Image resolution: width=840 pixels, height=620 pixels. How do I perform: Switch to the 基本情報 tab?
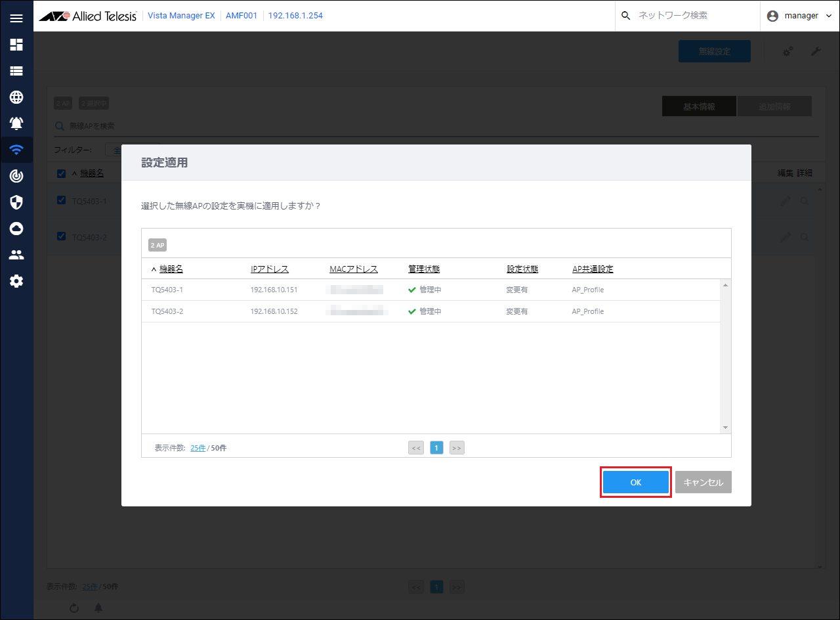(x=699, y=106)
